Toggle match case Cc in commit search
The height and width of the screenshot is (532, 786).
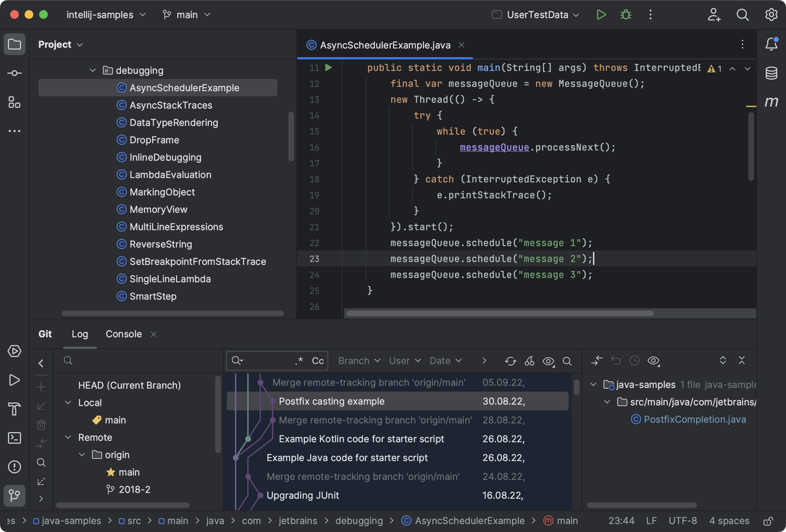click(x=317, y=360)
